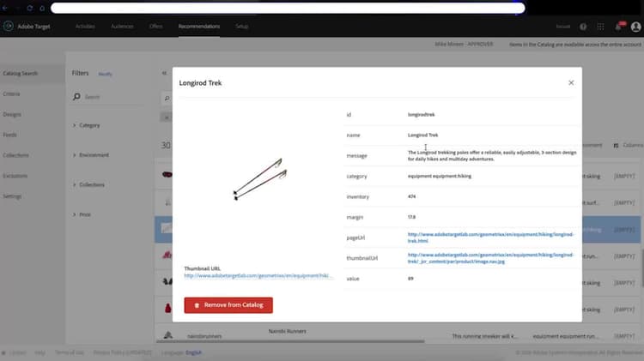Click the catalog horizontal scrollbar

(290, 341)
